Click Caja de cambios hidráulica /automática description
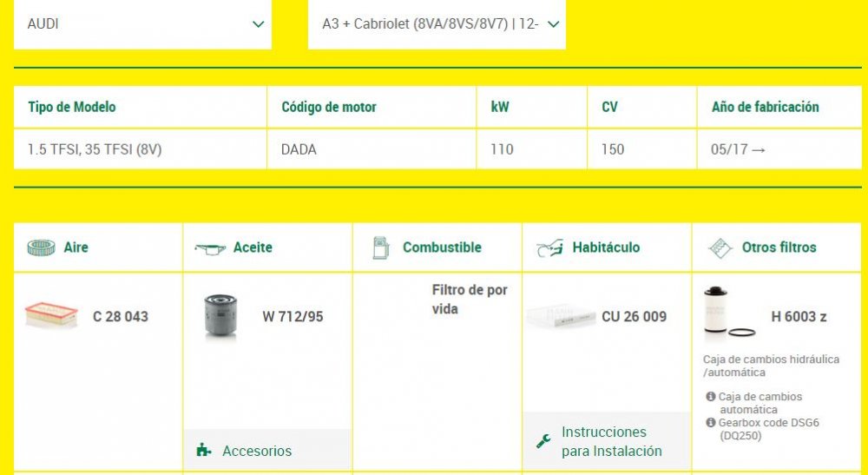This screenshot has height=475, width=868. pyautogui.click(x=771, y=366)
